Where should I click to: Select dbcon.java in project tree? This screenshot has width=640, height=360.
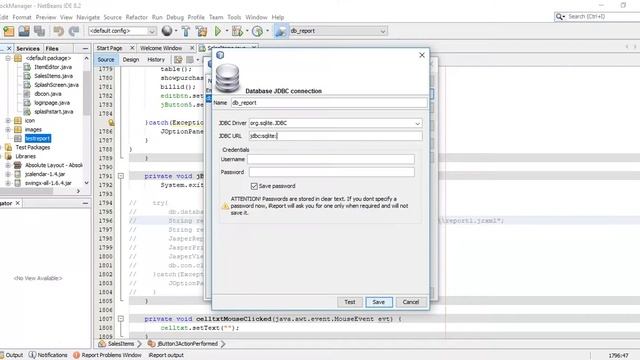click(x=48, y=94)
